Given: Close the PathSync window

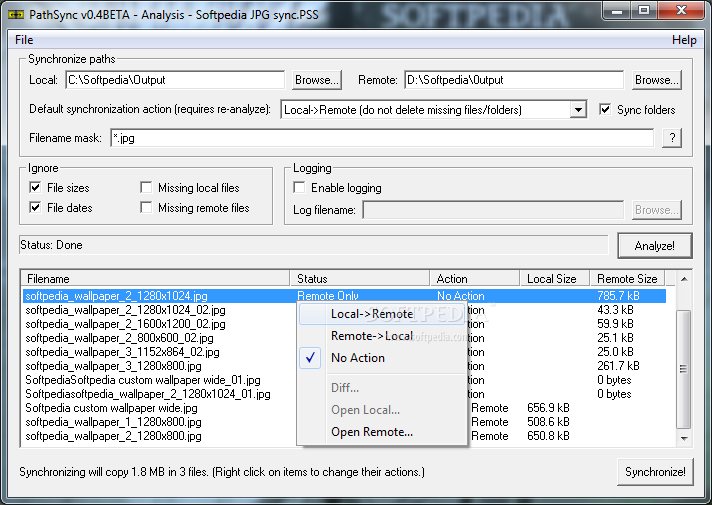Looking at the screenshot, I should (x=681, y=11).
